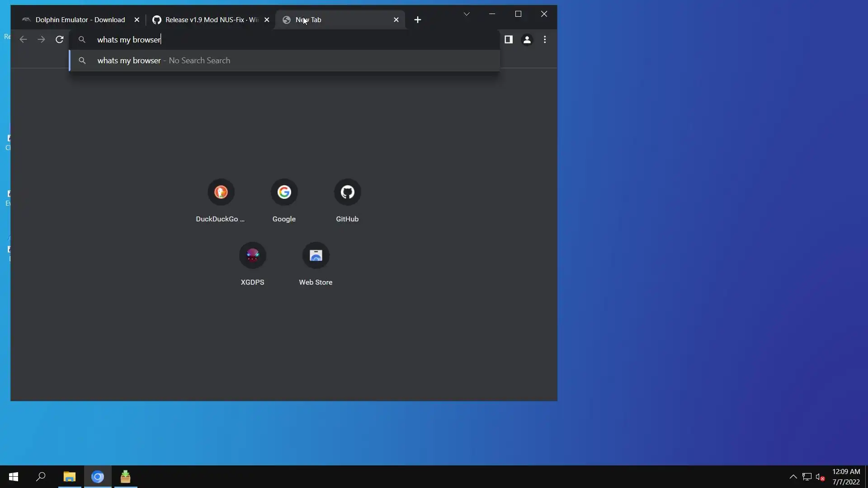
Task: Open the Web Store shortcut
Action: pyautogui.click(x=316, y=256)
